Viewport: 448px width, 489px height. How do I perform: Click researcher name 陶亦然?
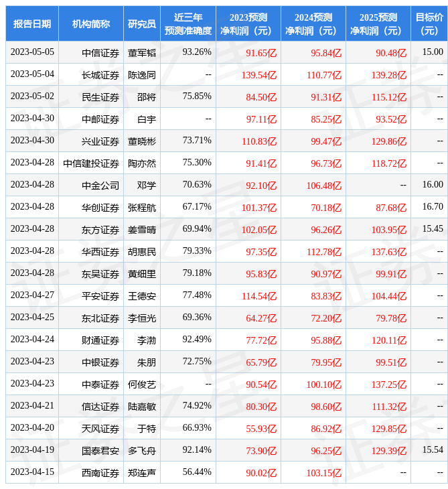142,163
